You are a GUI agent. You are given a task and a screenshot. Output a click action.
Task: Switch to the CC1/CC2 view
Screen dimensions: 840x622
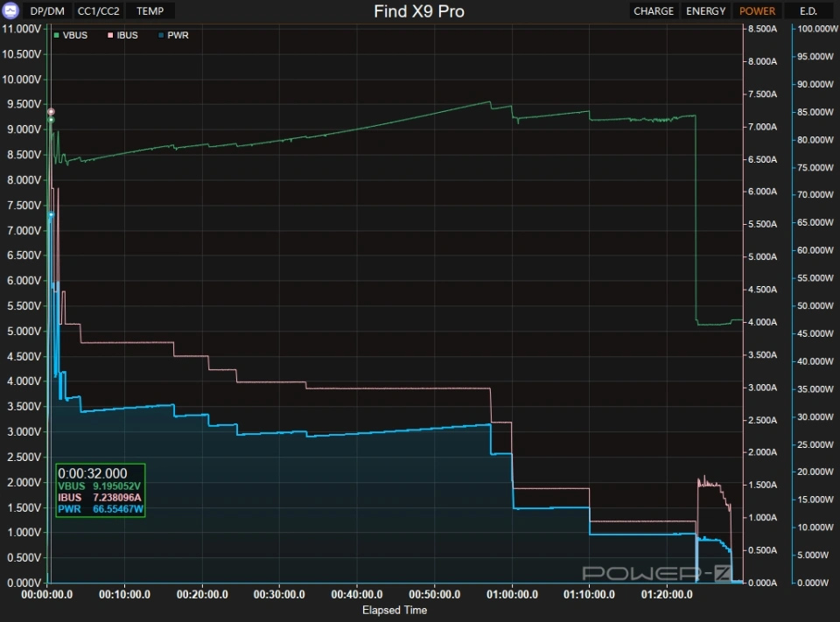(x=99, y=11)
